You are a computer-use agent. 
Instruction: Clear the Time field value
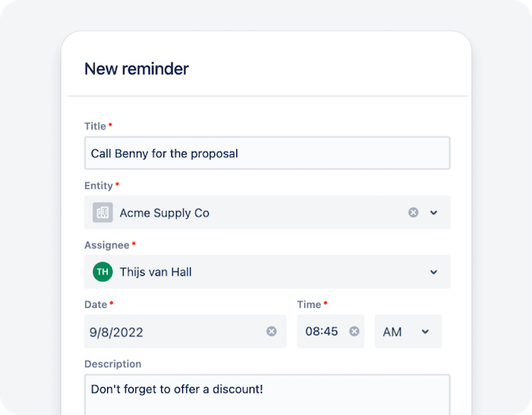coord(354,331)
